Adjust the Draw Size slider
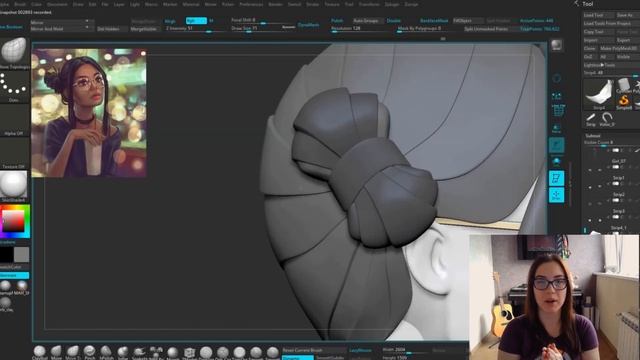The height and width of the screenshot is (360, 640). pyautogui.click(x=260, y=29)
